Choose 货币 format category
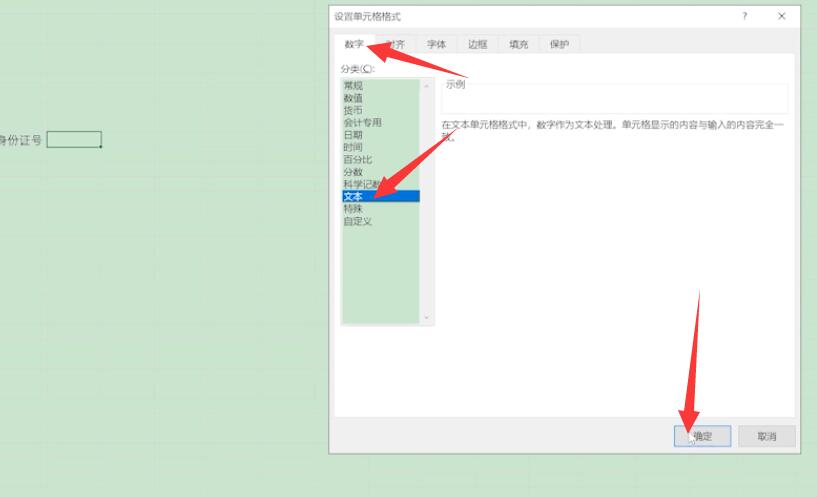817x497 pixels. (x=381, y=110)
